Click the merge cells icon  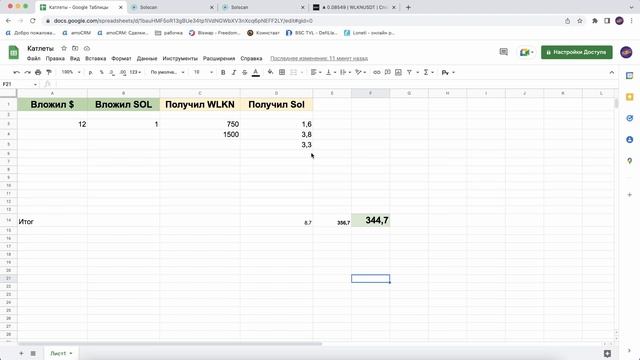coord(293,72)
